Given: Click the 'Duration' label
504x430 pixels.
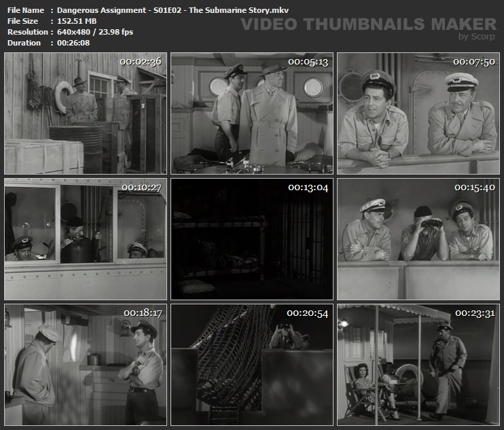Looking at the screenshot, I should click(24, 43).
